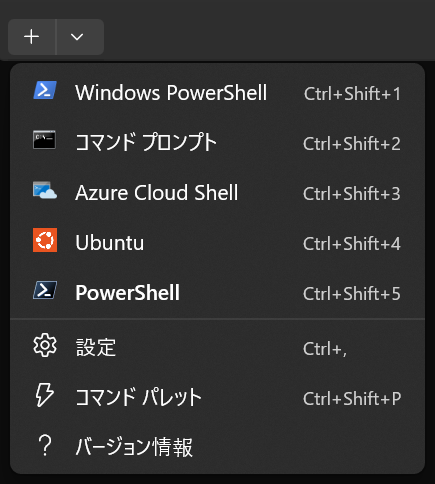435x484 pixels.
Task: Click the dark PowerShell icon in fifth row
Action: click(45, 290)
